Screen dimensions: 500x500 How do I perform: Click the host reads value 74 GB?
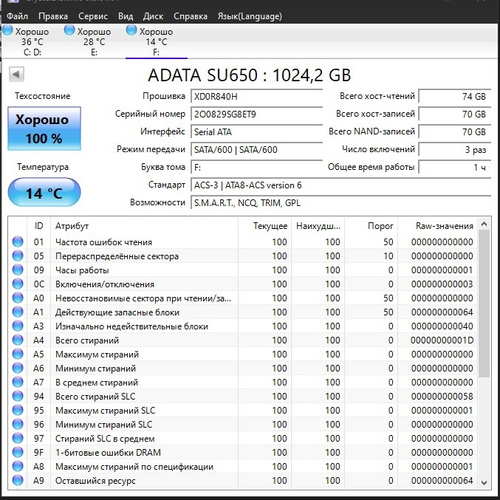pyautogui.click(x=455, y=97)
